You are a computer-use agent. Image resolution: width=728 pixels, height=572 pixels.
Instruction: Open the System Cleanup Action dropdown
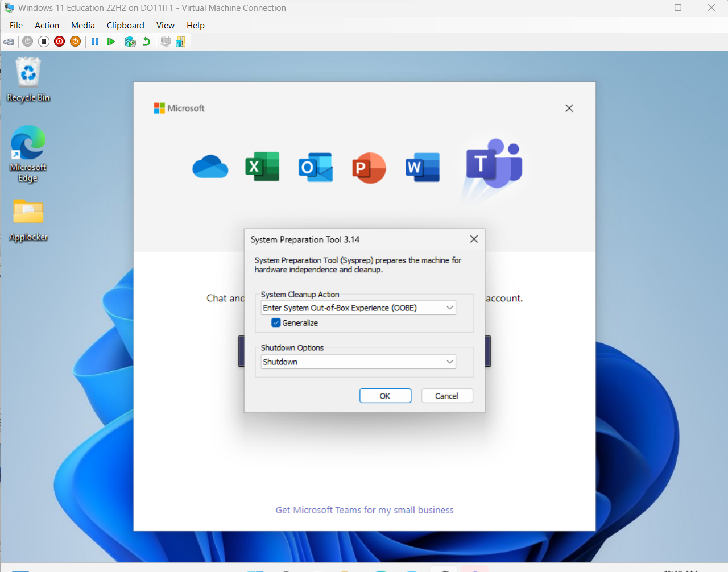coord(358,308)
